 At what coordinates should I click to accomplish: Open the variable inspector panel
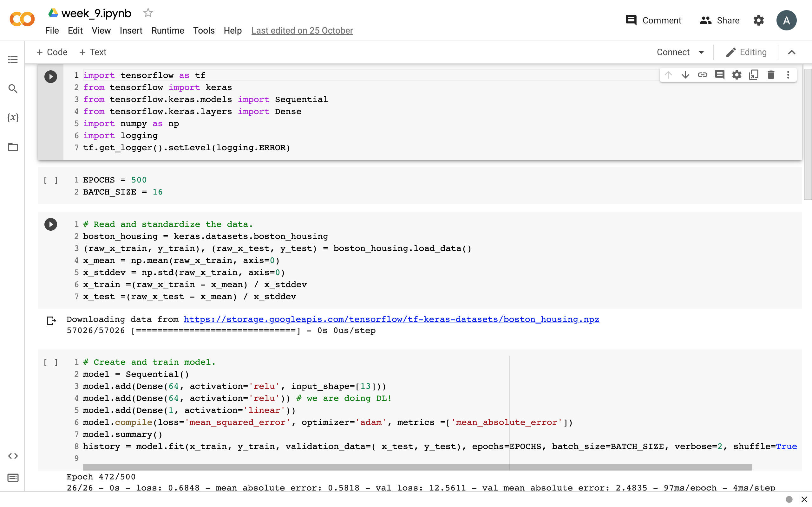point(13,118)
